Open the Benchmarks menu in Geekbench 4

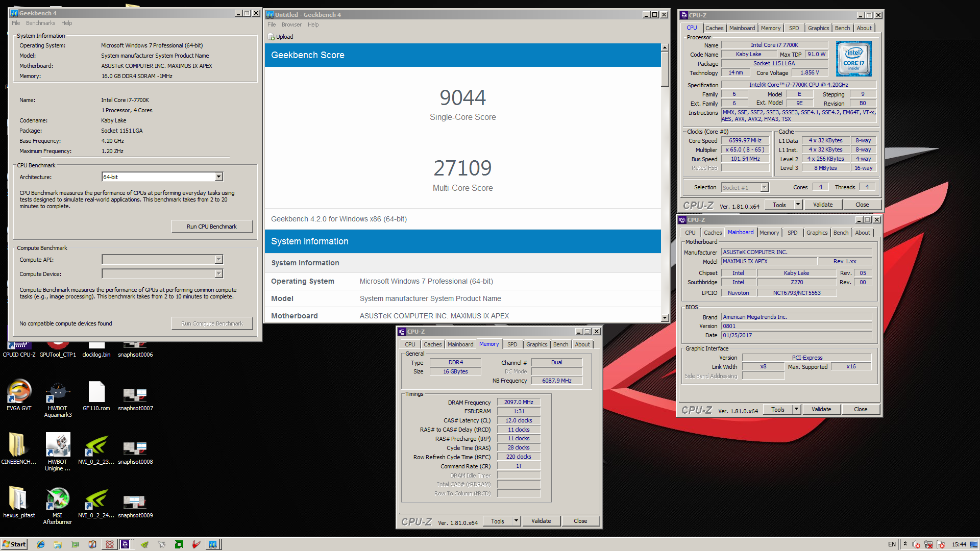pyautogui.click(x=40, y=23)
